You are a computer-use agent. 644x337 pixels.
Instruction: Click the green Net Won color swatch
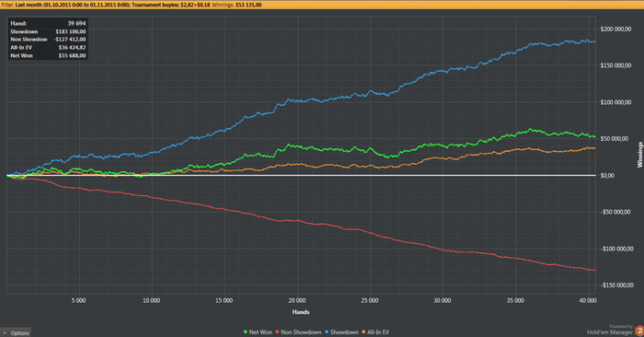coord(246,332)
